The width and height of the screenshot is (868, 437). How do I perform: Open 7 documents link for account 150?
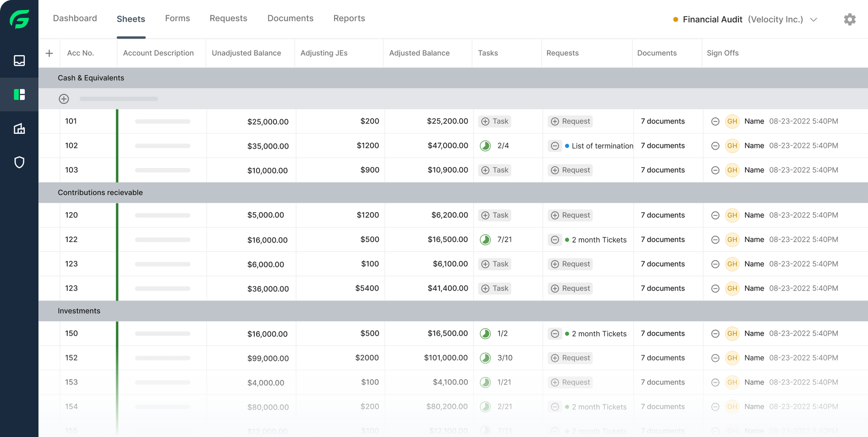tap(663, 334)
